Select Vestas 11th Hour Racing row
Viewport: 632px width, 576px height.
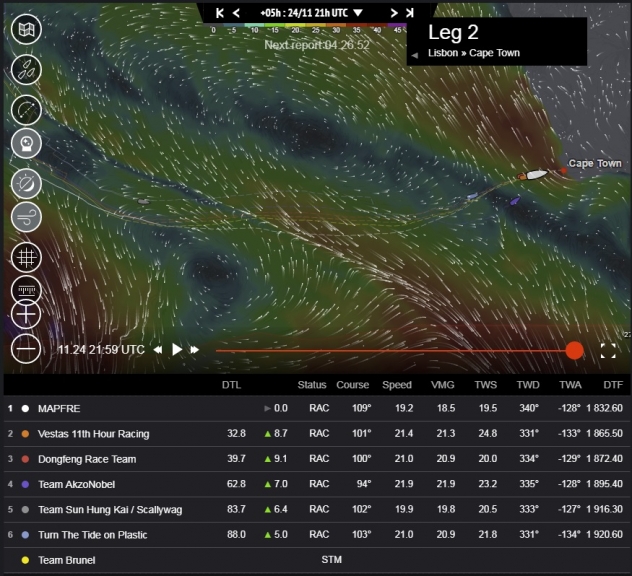(316, 434)
